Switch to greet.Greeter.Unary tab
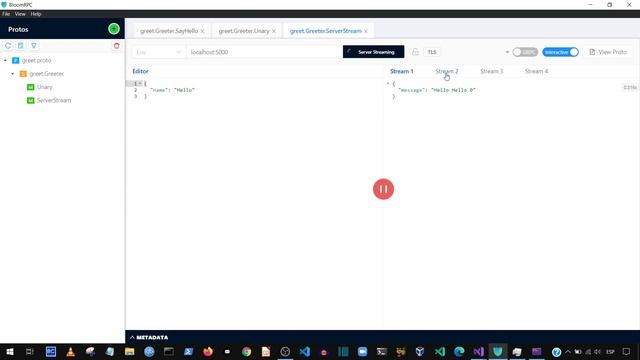The height and width of the screenshot is (360, 640). tap(244, 31)
